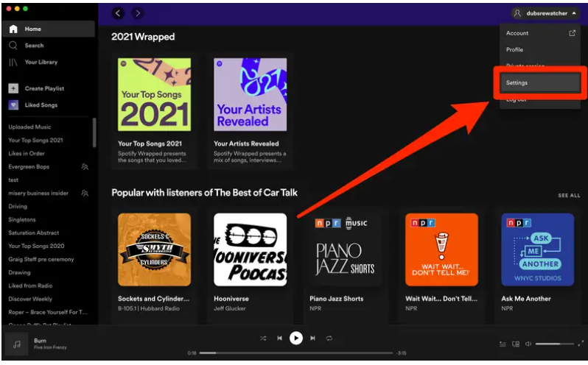Go forward with the right chevron button
The width and height of the screenshot is (588, 365).
click(138, 13)
